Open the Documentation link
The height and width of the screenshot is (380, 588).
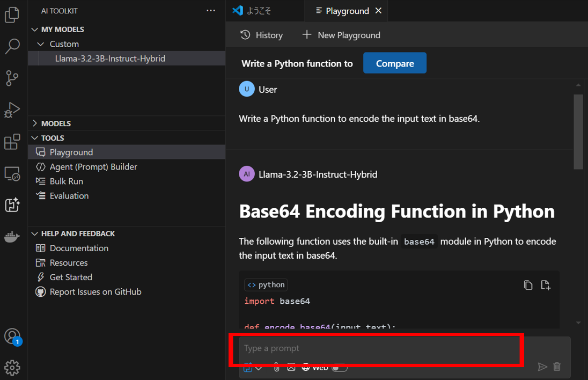point(127,249)
